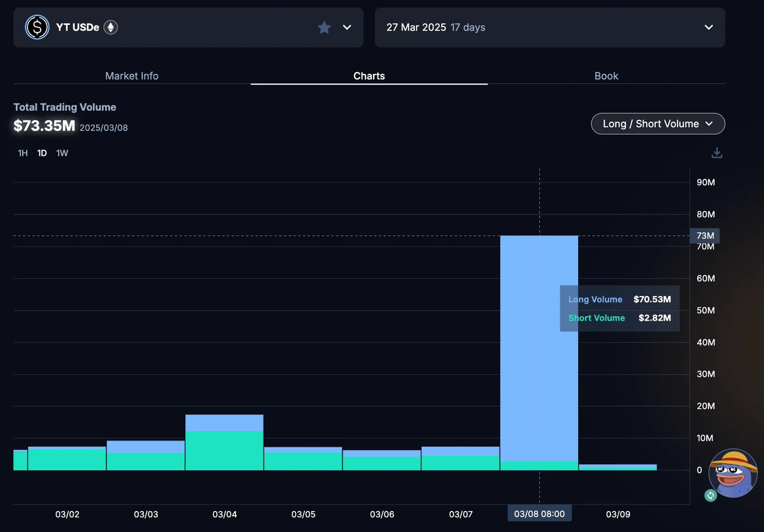Click the favorite star icon

pos(324,27)
